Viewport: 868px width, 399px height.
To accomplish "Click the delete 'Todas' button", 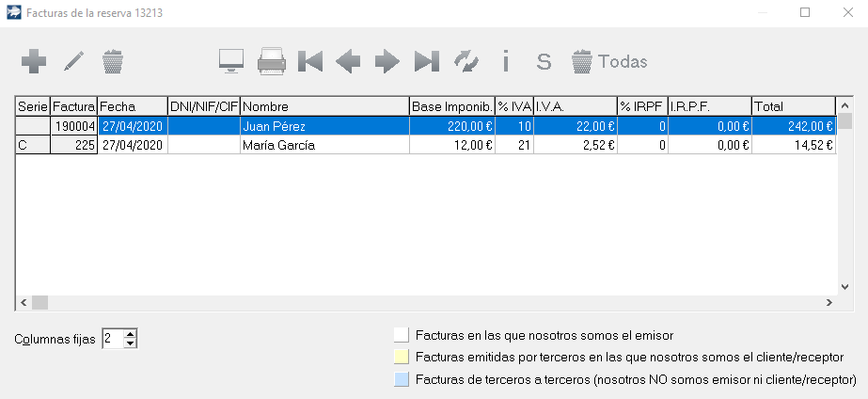I will click(x=609, y=62).
